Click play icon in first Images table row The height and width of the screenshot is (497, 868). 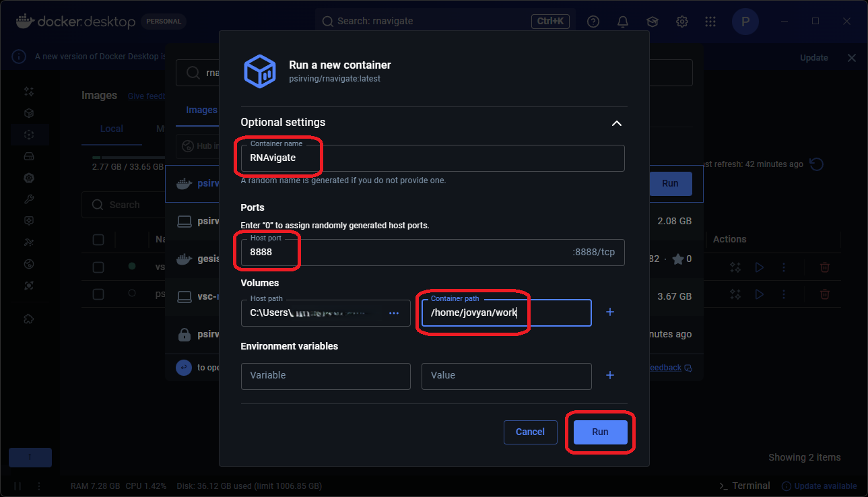760,267
